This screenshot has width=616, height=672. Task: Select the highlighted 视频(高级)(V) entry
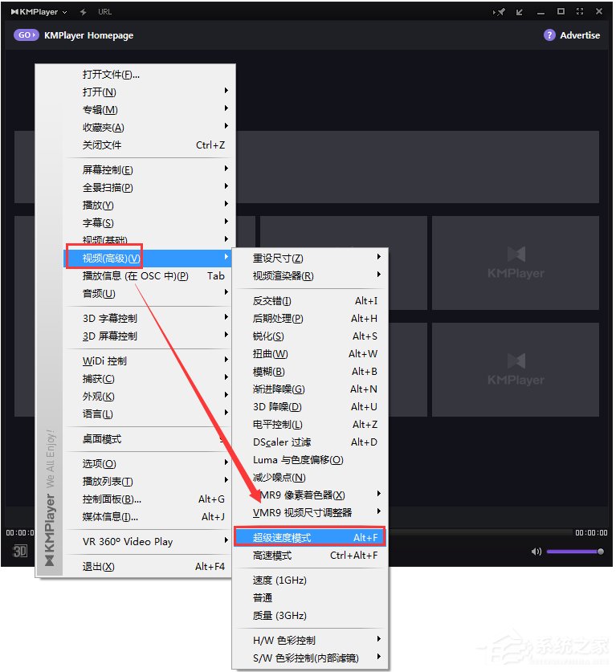(x=148, y=258)
